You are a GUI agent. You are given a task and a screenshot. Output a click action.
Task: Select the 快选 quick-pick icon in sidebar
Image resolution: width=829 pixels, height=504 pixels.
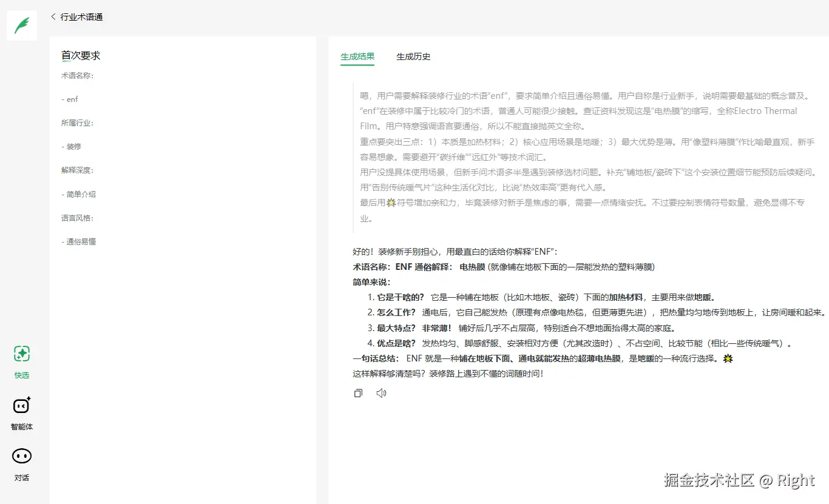click(x=21, y=354)
